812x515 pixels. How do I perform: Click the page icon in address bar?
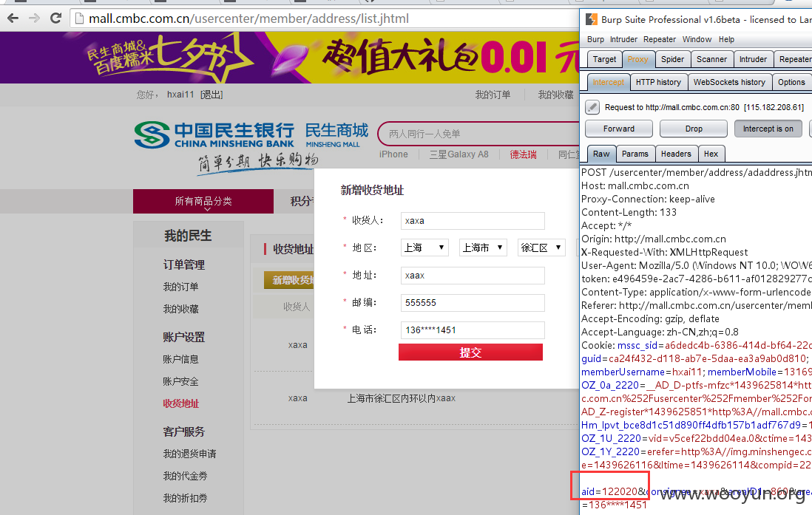79,18
